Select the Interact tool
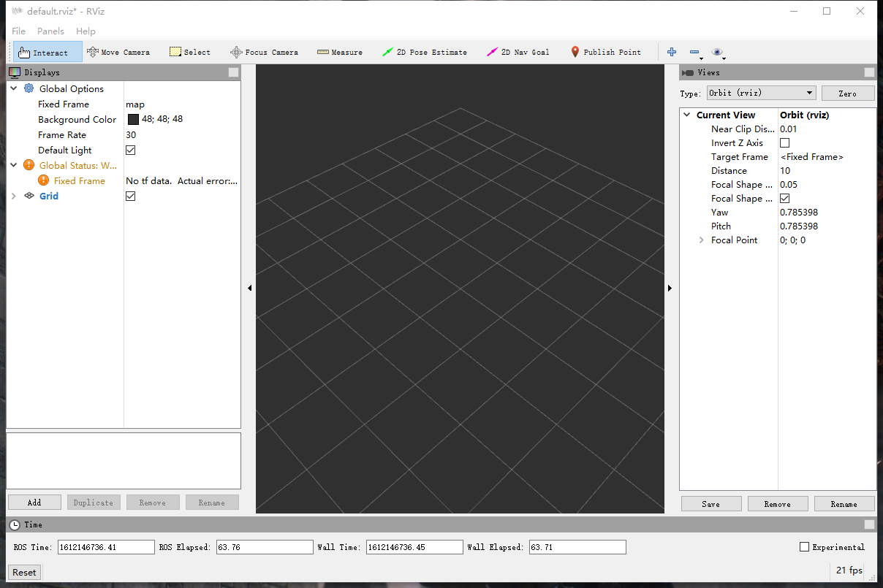Viewport: 883px width, 588px height. (48, 52)
